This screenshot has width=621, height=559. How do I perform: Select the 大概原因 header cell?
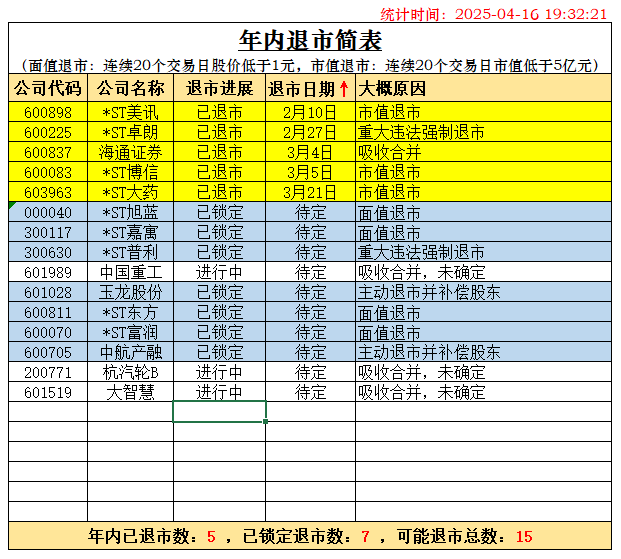click(483, 88)
